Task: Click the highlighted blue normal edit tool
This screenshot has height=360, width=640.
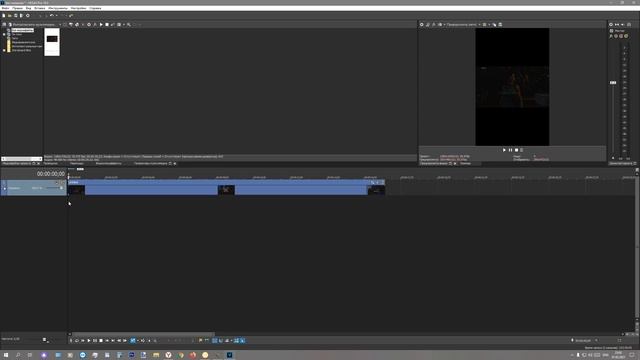Action: tap(133, 340)
